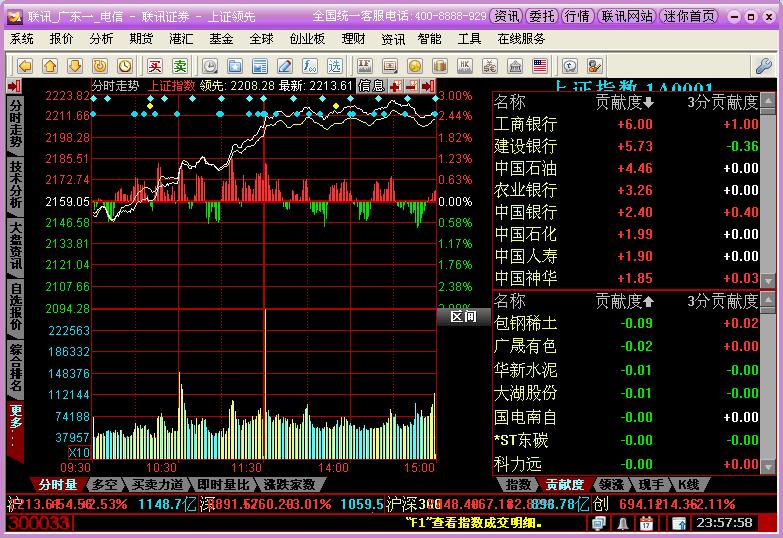Click the calendar icon in status bar

646,523
